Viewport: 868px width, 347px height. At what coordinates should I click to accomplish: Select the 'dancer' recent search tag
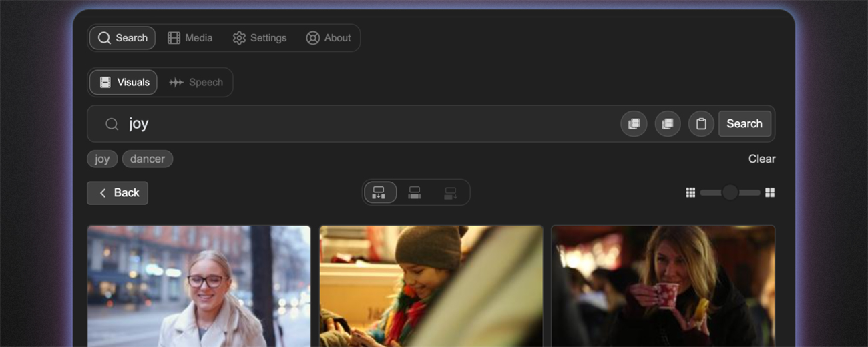[x=147, y=159]
